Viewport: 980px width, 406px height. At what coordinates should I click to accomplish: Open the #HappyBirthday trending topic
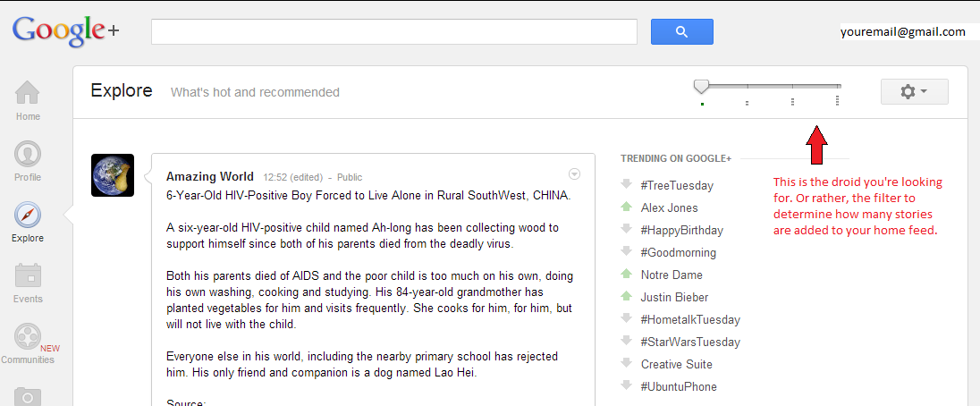pos(682,231)
